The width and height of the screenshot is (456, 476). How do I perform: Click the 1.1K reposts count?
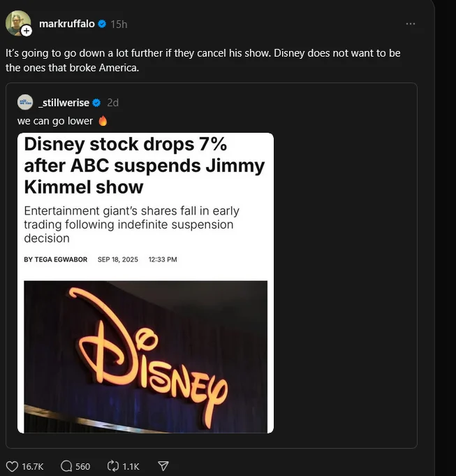pos(131,467)
